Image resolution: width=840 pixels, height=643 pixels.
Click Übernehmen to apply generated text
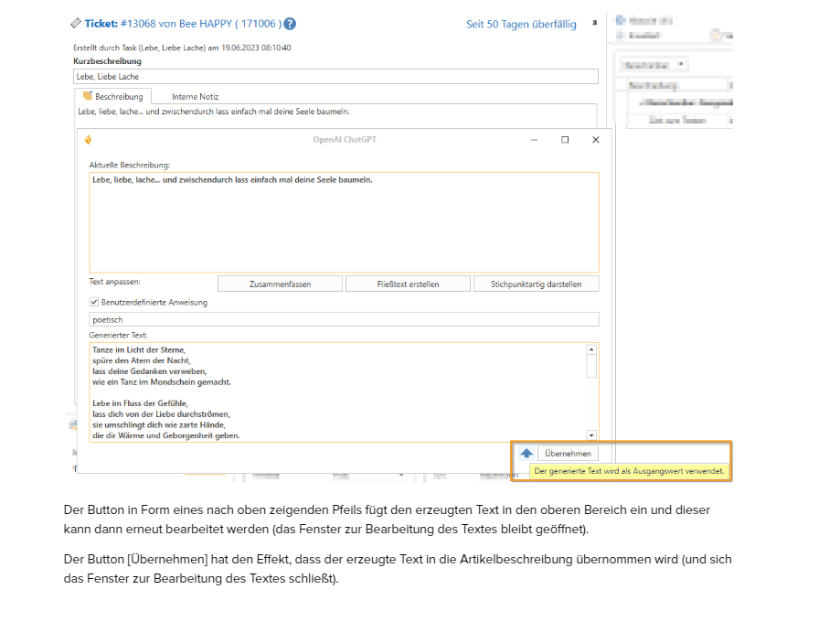tap(568, 454)
